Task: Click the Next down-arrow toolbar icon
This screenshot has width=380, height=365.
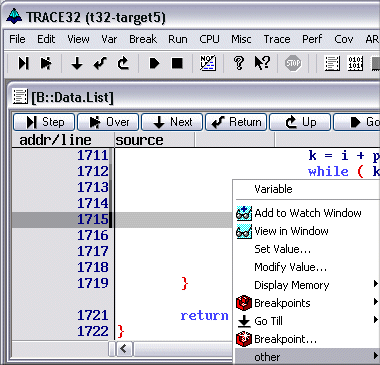Action: pyautogui.click(x=77, y=63)
